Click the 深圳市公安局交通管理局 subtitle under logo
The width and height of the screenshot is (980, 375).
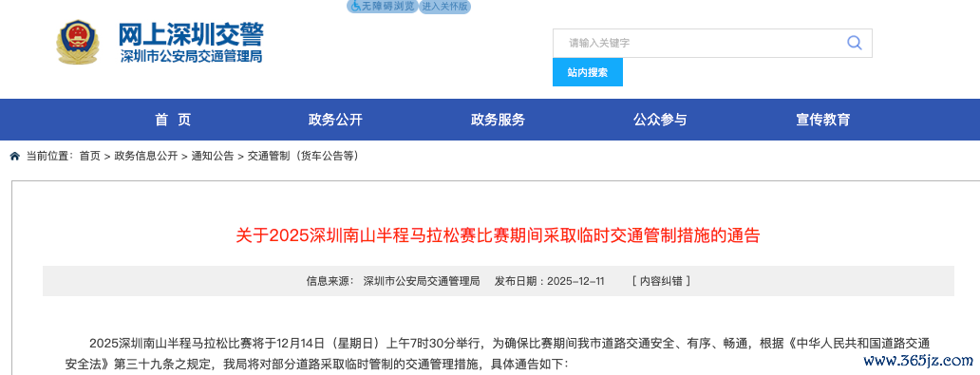(x=191, y=57)
